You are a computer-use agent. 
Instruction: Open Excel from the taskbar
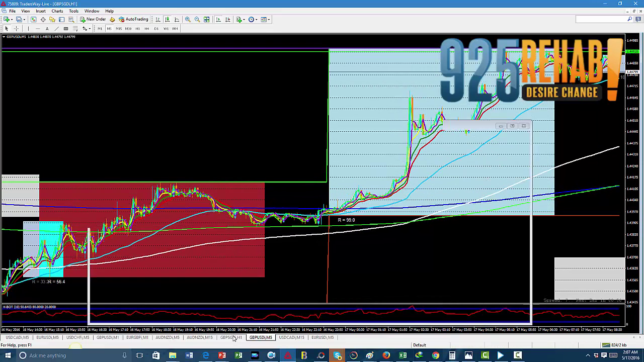point(403,355)
